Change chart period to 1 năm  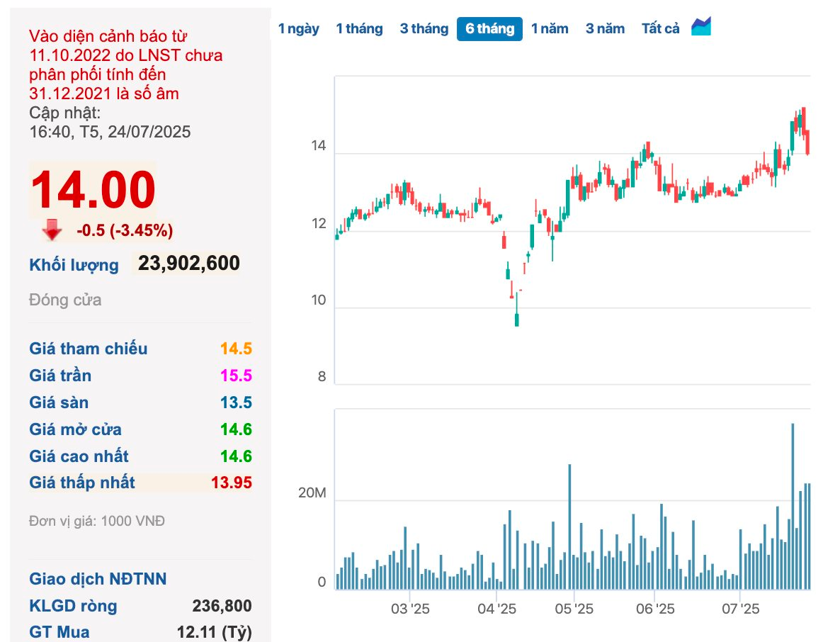(x=550, y=29)
